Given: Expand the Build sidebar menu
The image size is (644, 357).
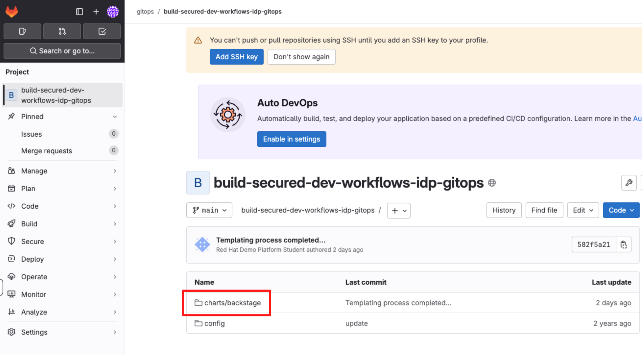Looking at the screenshot, I should point(62,224).
